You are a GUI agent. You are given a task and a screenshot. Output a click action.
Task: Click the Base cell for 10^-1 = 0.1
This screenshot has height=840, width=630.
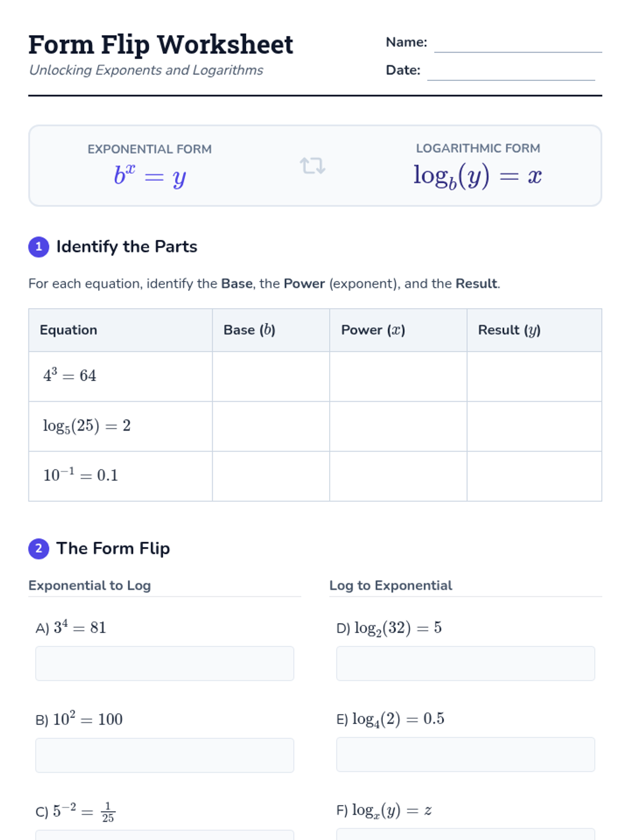(271, 476)
